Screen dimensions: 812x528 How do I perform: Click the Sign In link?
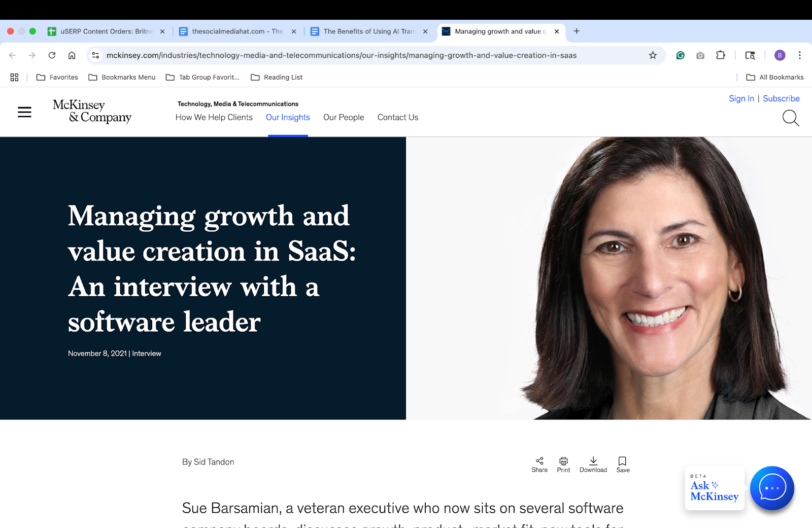point(741,98)
